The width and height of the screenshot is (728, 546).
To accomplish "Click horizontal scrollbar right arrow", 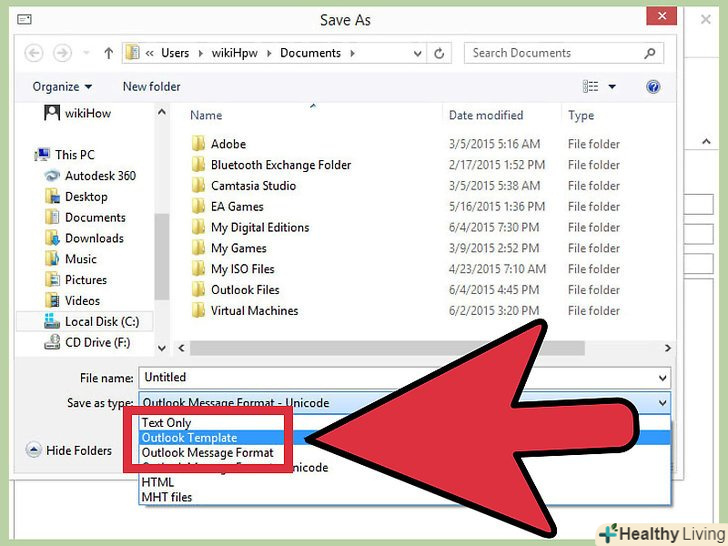I will (x=668, y=348).
